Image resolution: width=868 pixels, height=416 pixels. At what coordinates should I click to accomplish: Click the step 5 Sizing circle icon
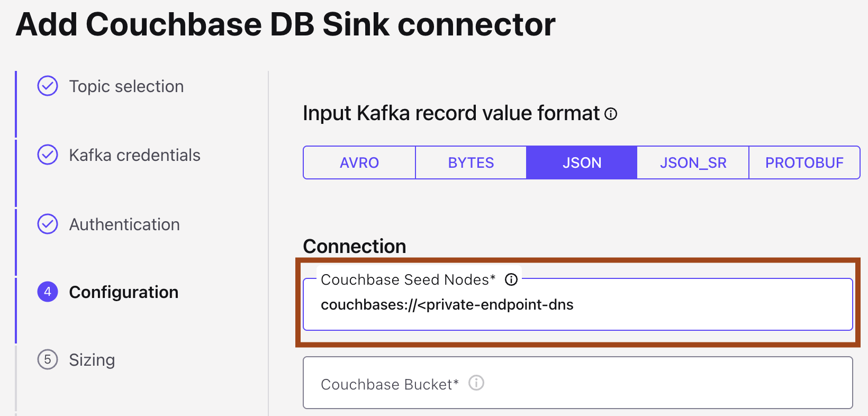coord(48,359)
